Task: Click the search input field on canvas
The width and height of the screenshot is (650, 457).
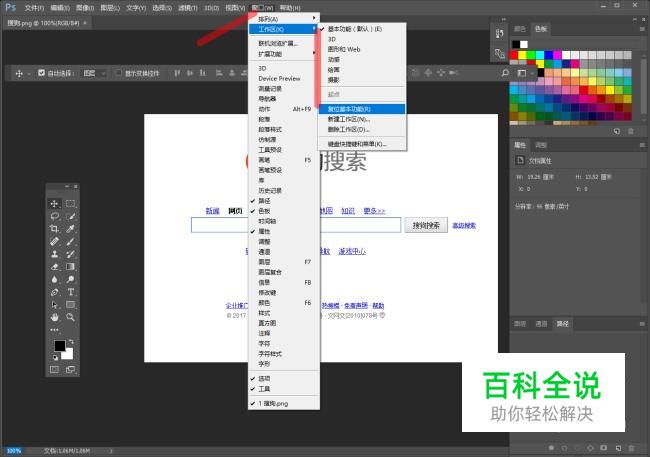Action: 296,225
